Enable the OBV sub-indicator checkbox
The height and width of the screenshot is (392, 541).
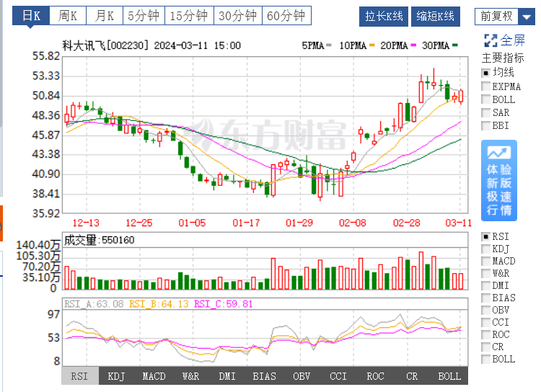pyautogui.click(x=485, y=310)
